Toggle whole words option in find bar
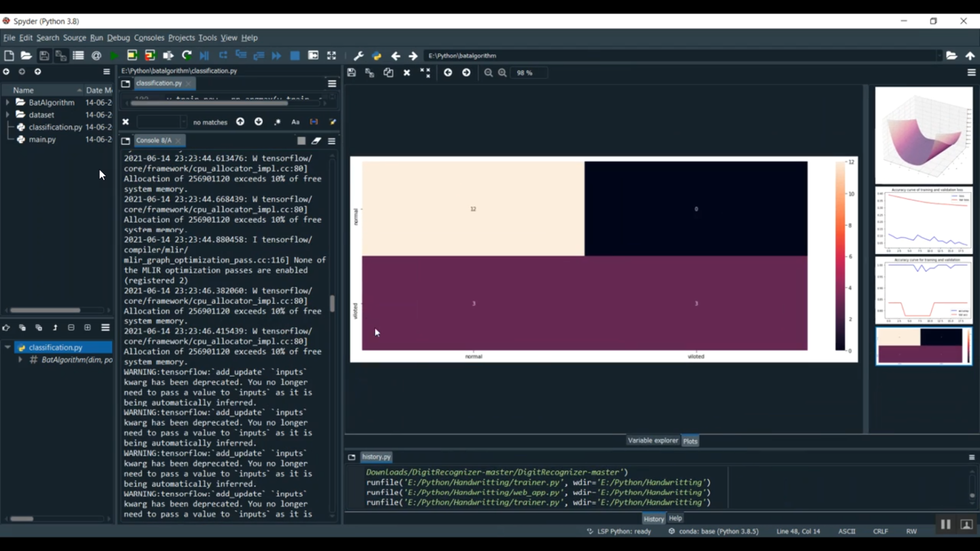The image size is (980, 551). [x=314, y=122]
